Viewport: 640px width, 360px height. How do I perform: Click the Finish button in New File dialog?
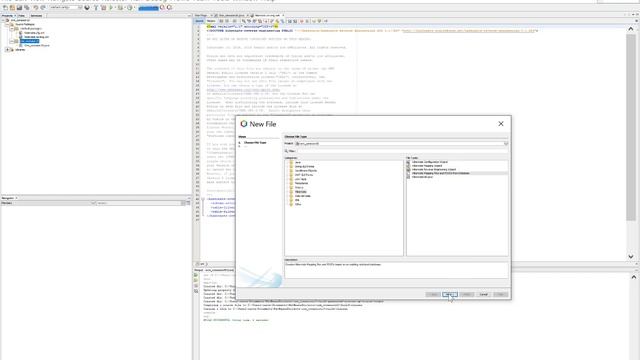tap(467, 294)
